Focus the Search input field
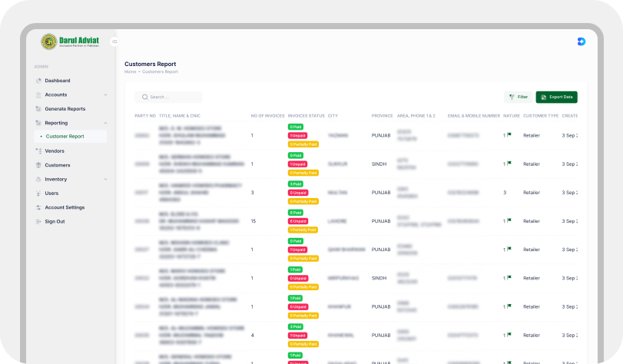This screenshot has width=623, height=364. click(168, 97)
